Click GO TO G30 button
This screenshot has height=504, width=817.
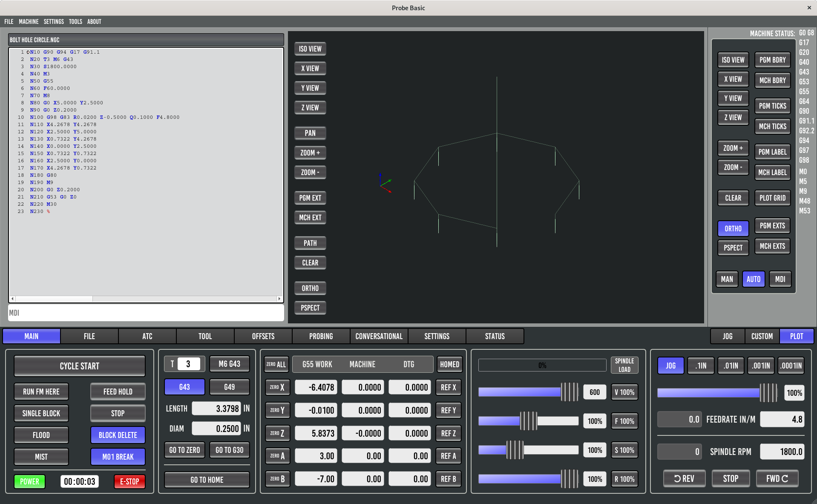[x=230, y=450]
